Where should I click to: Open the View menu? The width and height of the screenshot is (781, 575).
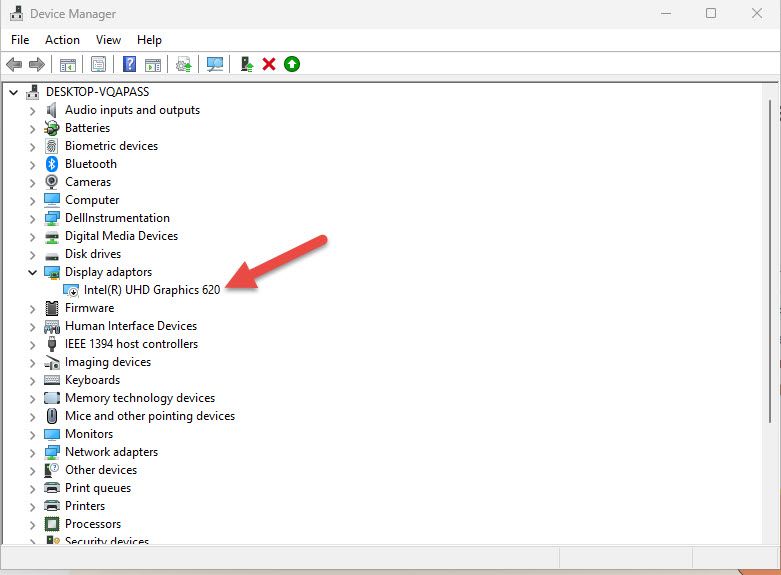[108, 40]
